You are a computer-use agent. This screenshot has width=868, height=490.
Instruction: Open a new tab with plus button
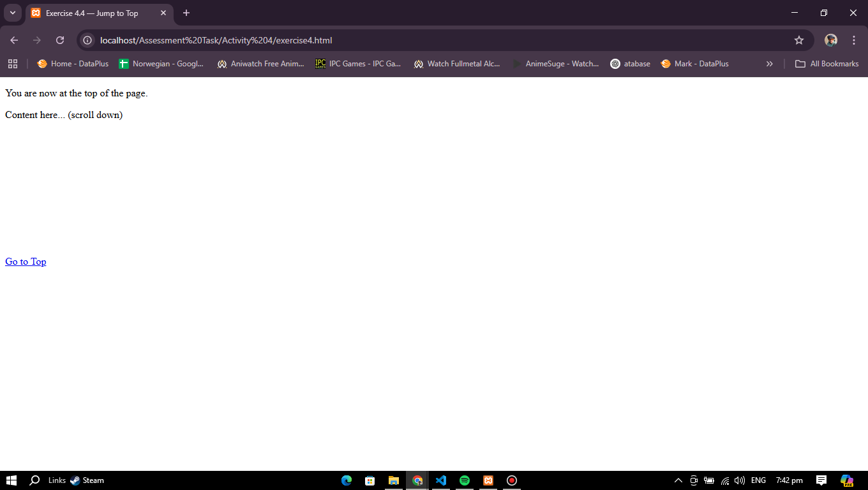pyautogui.click(x=186, y=13)
